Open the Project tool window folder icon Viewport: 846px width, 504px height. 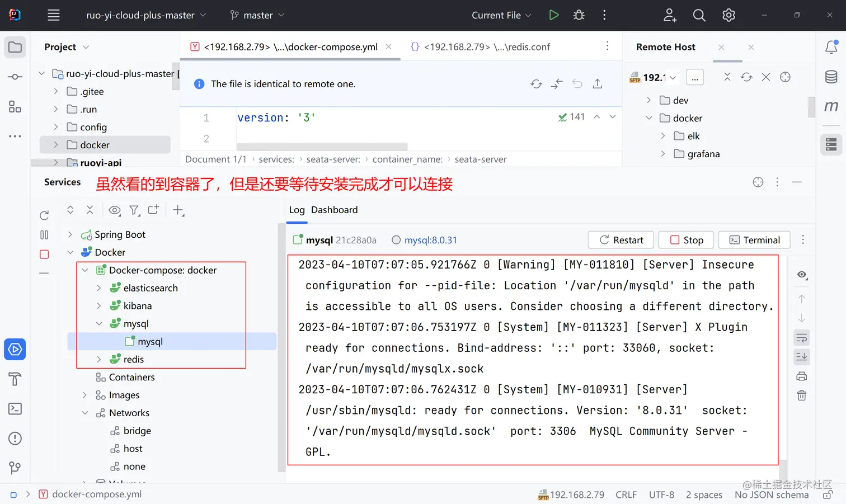(15, 47)
